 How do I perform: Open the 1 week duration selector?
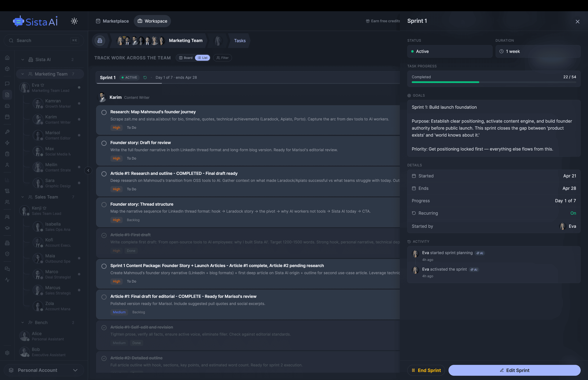[538, 51]
